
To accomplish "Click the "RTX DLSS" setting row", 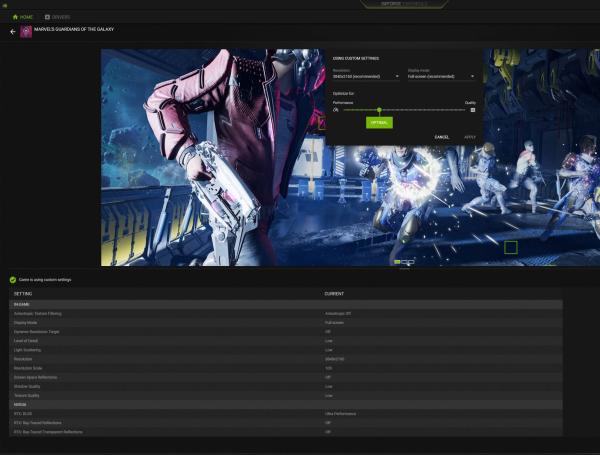I will [286, 414].
